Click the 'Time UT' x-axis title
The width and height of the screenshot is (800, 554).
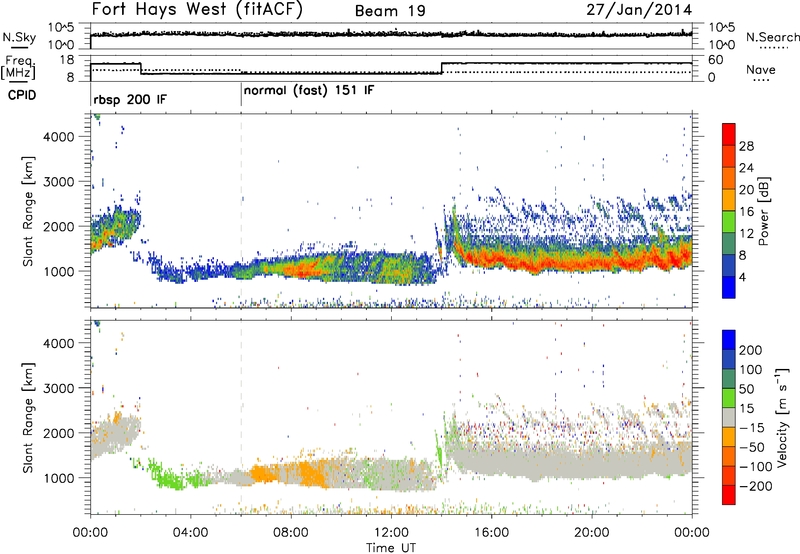coord(391,548)
